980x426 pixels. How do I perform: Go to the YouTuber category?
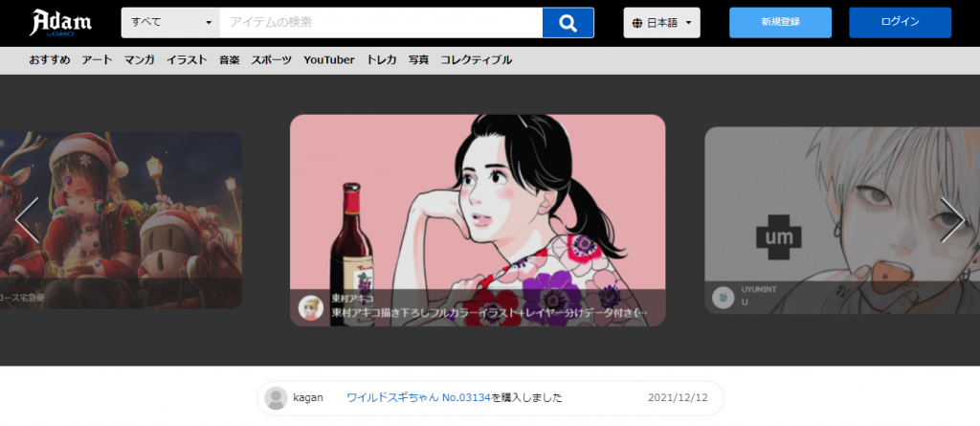coord(328,59)
